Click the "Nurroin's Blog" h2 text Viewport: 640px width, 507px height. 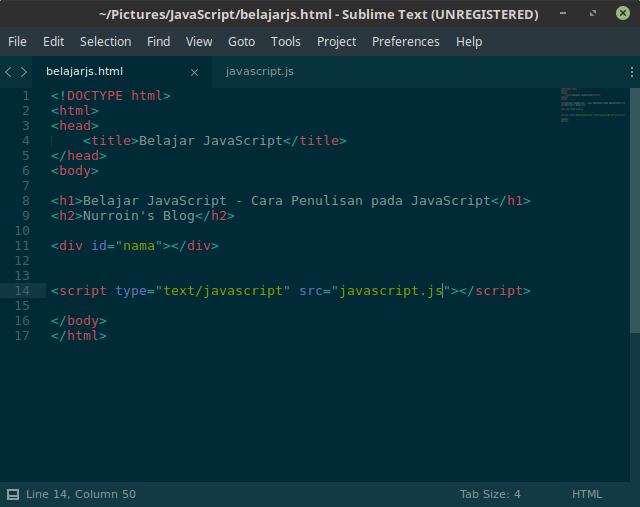pyautogui.click(x=139, y=216)
